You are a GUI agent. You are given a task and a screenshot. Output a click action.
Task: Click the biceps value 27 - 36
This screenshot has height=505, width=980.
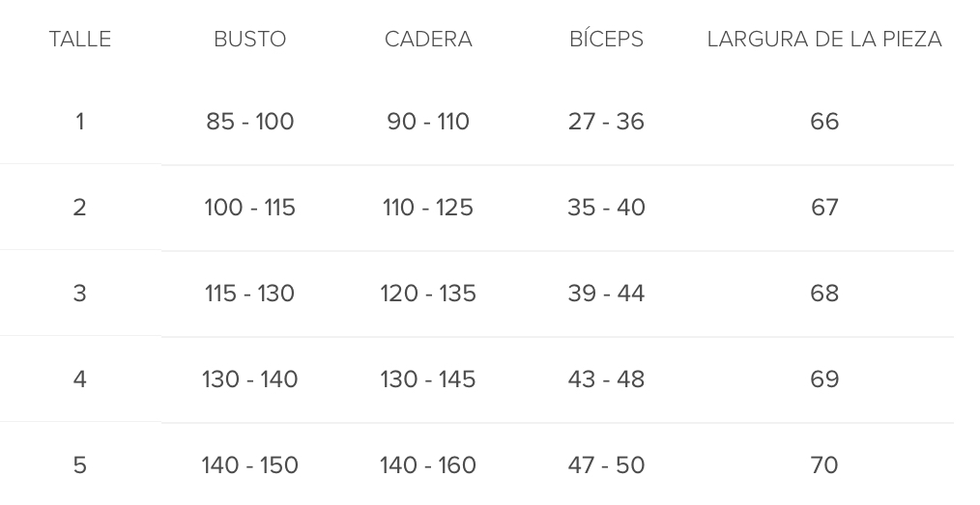coord(606,122)
